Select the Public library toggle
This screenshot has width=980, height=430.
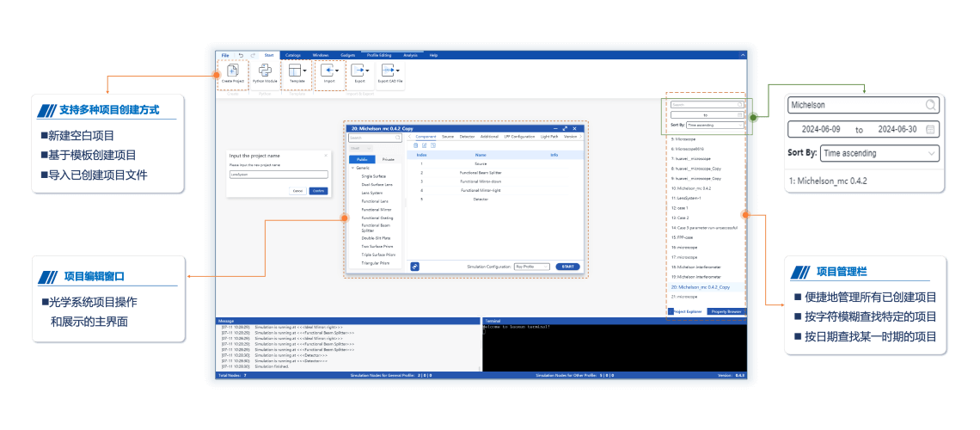point(362,159)
